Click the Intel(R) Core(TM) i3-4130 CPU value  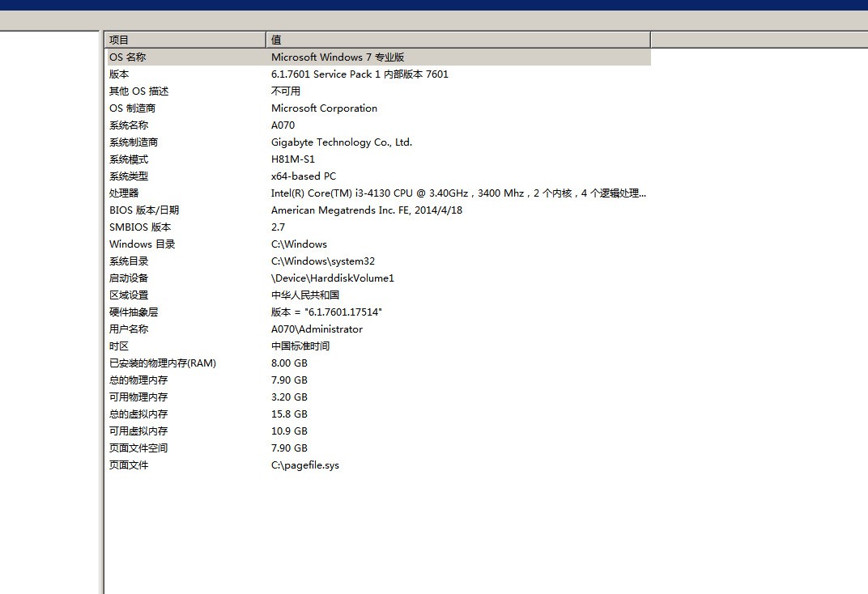tap(458, 193)
